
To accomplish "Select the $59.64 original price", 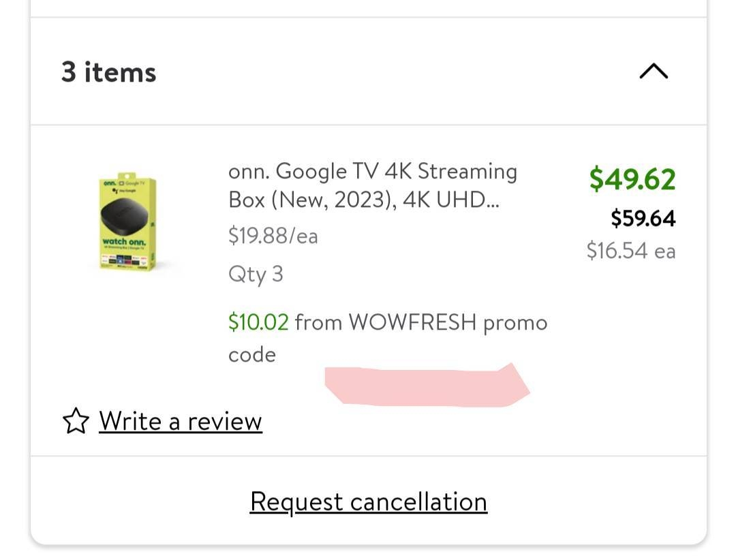I will pos(643,219).
